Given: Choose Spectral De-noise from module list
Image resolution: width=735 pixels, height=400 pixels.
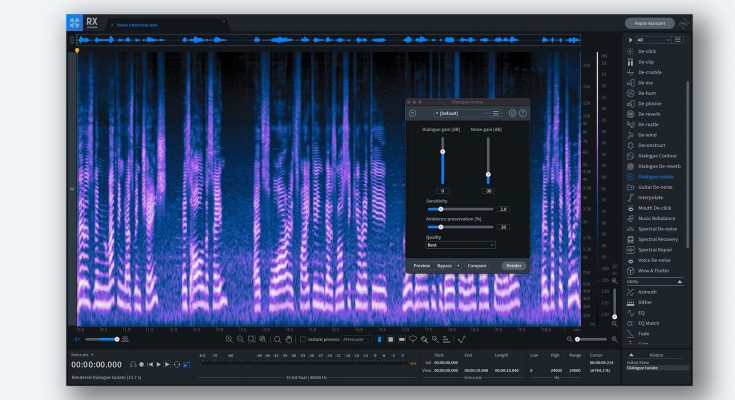Looking at the screenshot, I should [657, 229].
